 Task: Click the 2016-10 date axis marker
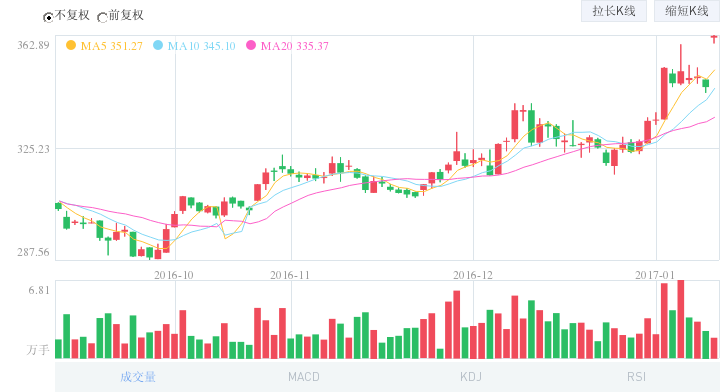[174, 275]
